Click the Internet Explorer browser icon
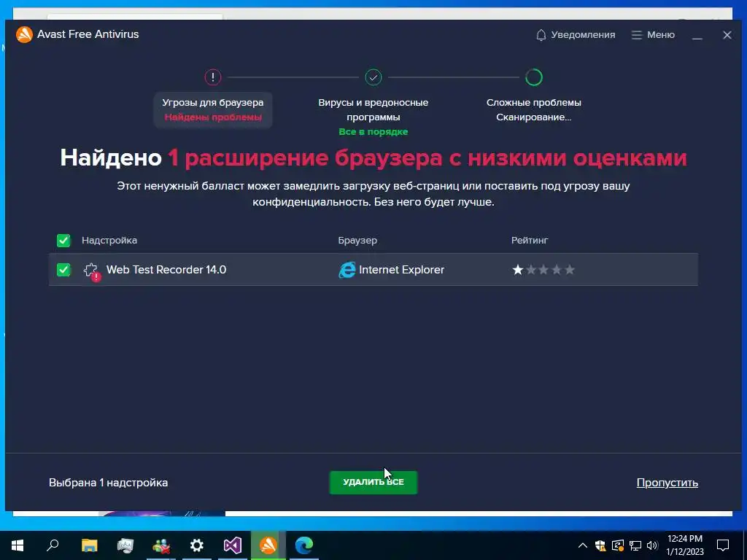 [x=347, y=270]
